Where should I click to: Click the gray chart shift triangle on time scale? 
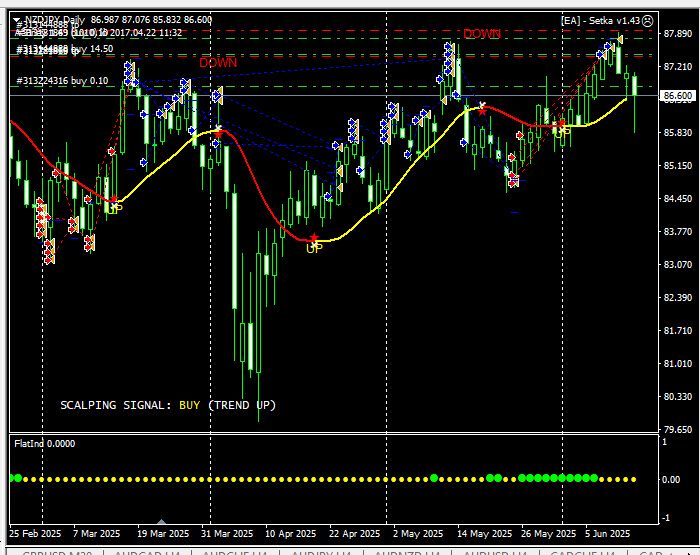162,522
